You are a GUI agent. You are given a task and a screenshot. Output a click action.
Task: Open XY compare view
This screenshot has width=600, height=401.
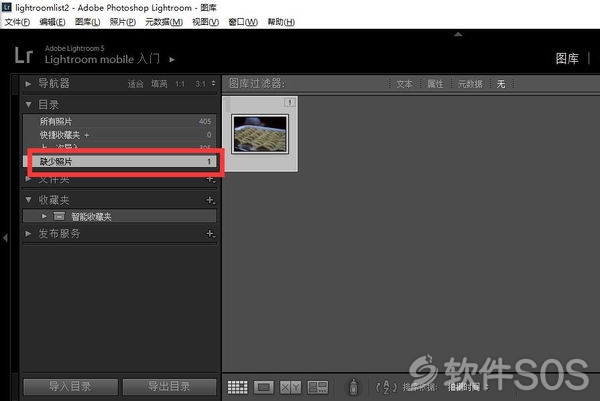point(290,387)
